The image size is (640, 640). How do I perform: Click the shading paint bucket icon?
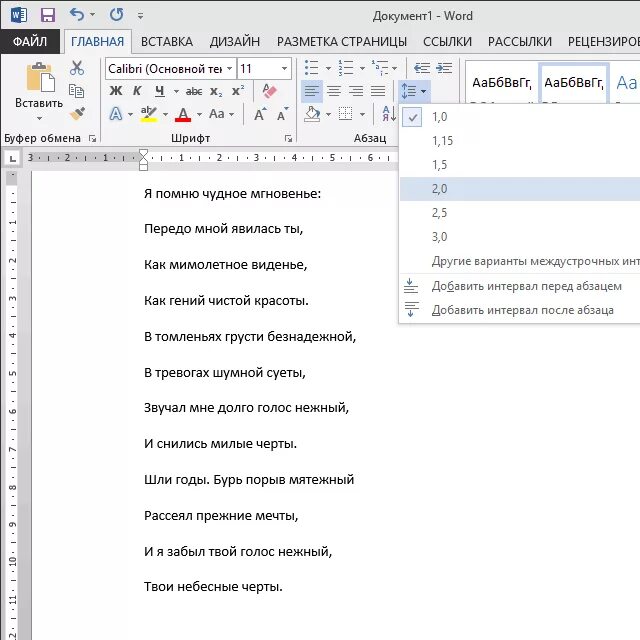(312, 114)
